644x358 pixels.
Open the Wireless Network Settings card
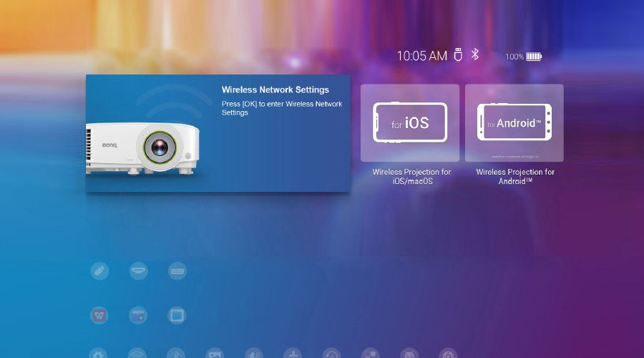(218, 133)
